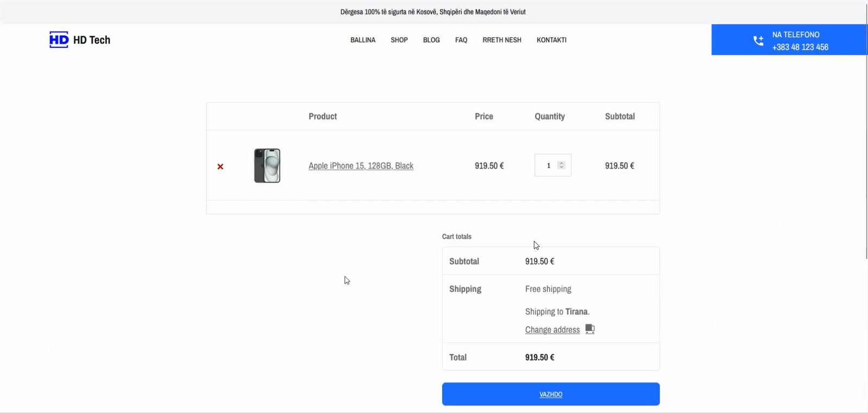Select RRETH NESH in the navigation
Screen dimensions: 868x413
pos(502,40)
